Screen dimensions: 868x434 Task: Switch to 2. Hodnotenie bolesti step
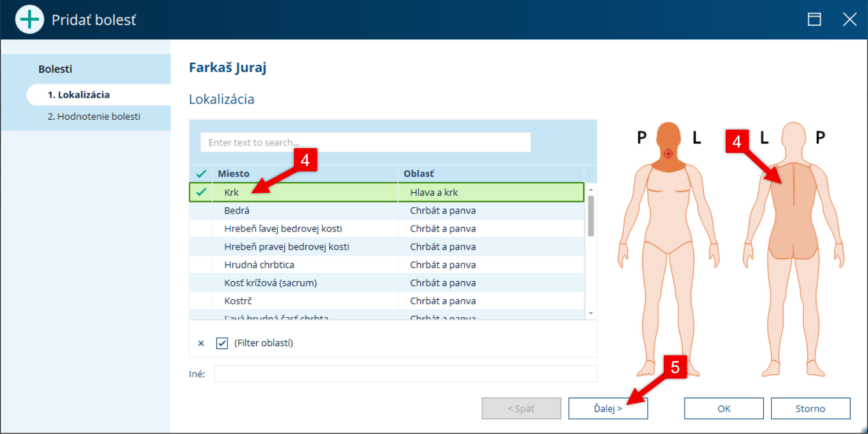coord(94,116)
